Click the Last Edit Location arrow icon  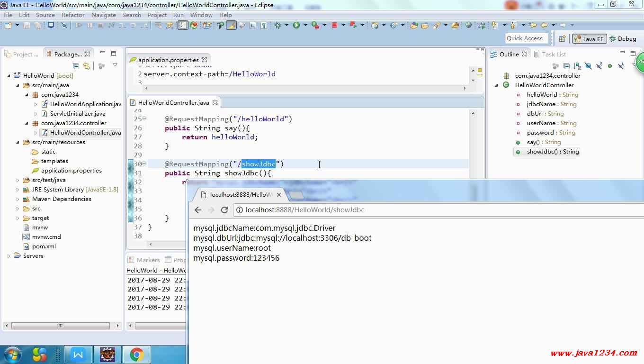[533, 25]
